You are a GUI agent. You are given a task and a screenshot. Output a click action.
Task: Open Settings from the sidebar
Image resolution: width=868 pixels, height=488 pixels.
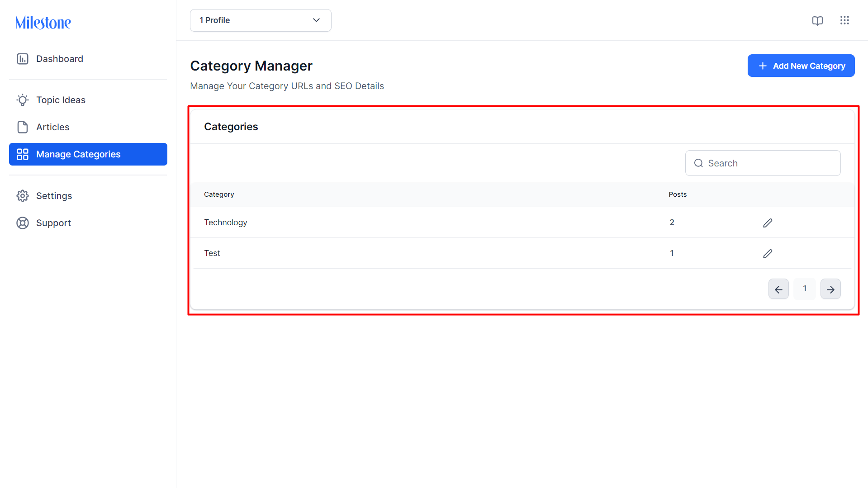(88, 196)
